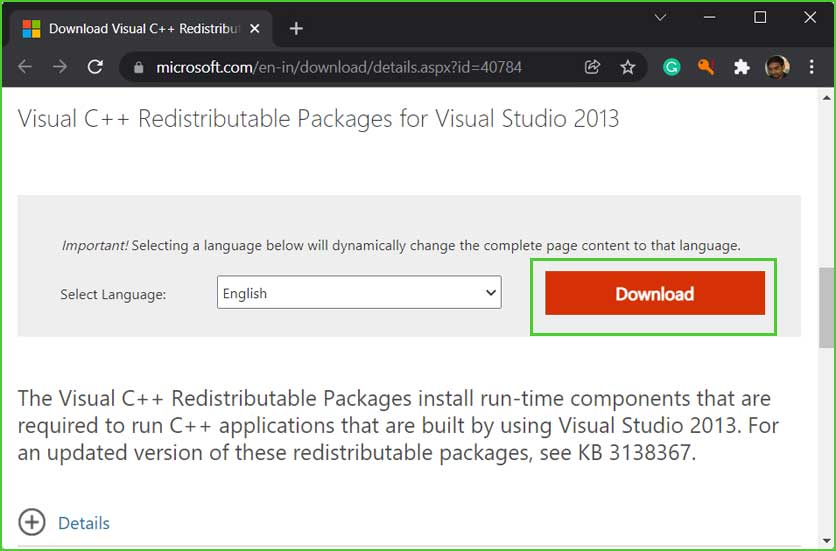Click the browser back arrow
The image size is (836, 551).
coord(25,67)
